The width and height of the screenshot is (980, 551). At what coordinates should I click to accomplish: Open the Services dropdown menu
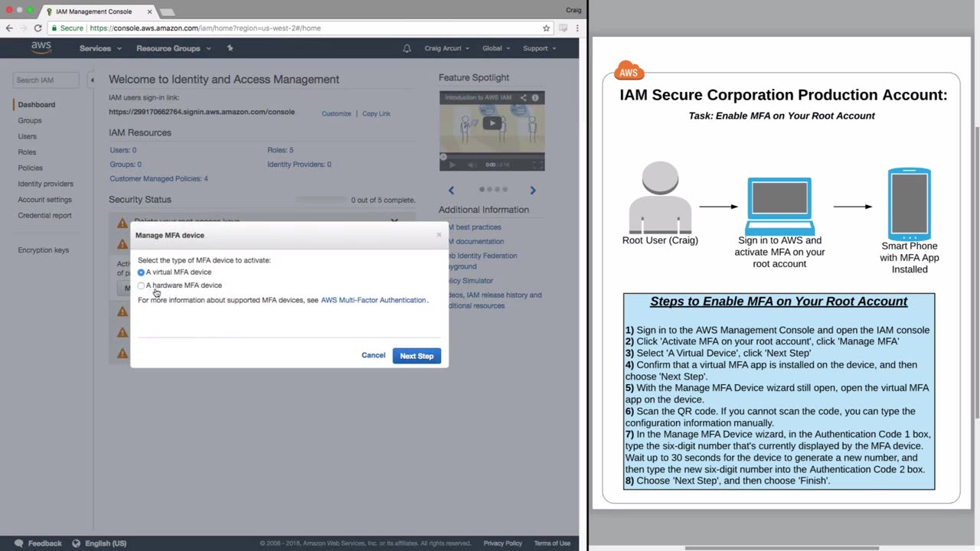click(x=100, y=48)
